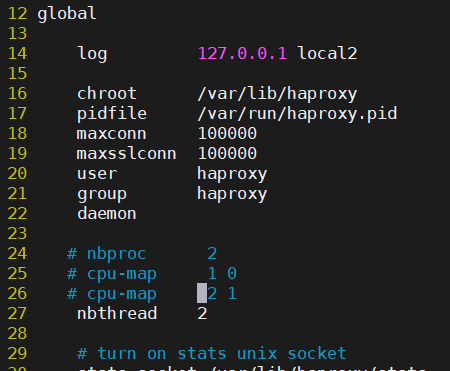Click the user keyword

click(97, 174)
